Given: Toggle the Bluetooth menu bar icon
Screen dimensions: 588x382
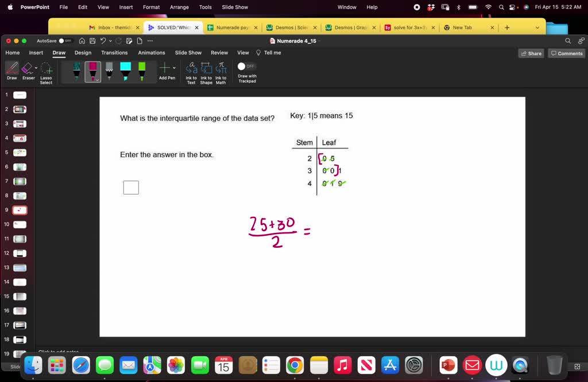Looking at the screenshot, I should [458, 7].
